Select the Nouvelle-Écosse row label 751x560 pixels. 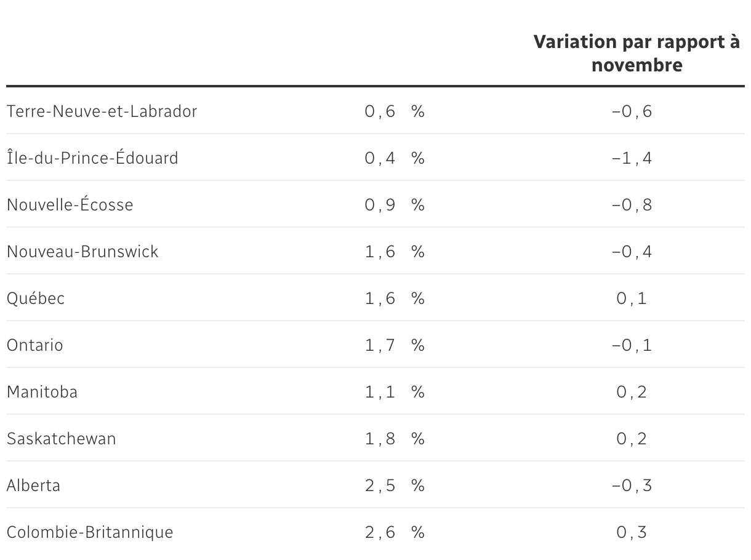point(70,205)
